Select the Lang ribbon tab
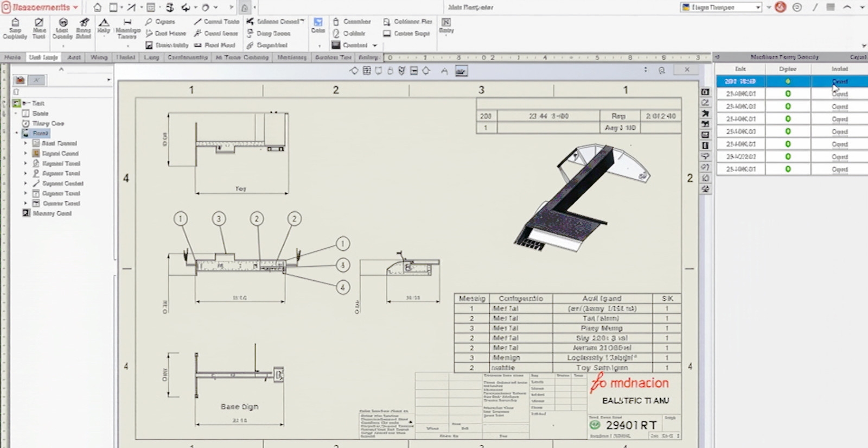 (x=151, y=57)
